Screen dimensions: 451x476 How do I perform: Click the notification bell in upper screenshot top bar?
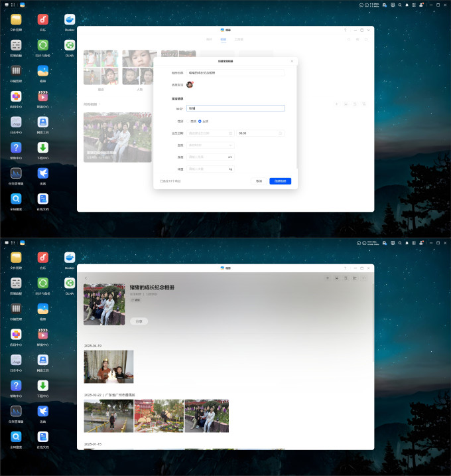pyautogui.click(x=407, y=5)
